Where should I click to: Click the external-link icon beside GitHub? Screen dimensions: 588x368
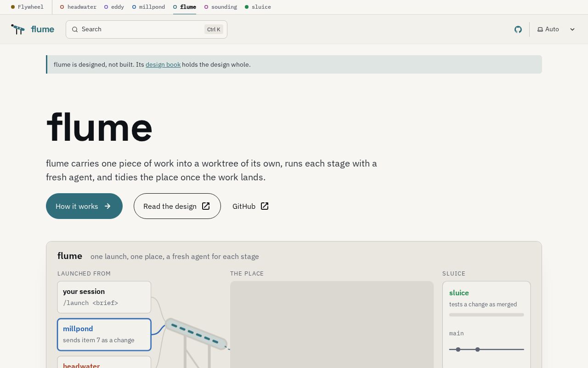pos(265,206)
